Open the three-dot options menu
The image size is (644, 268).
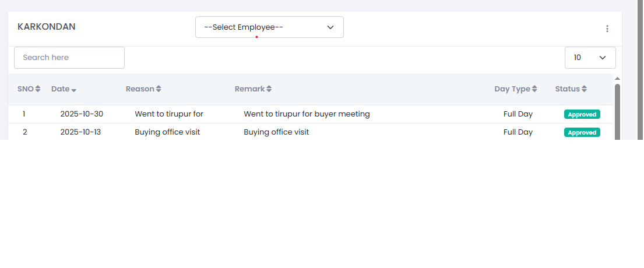(x=607, y=29)
